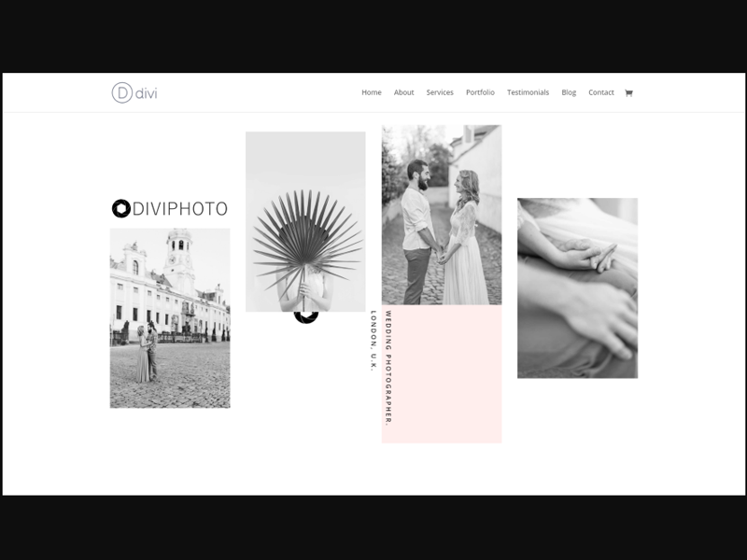Open the close-up hands photo
This screenshot has height=560, width=747.
pos(577,288)
